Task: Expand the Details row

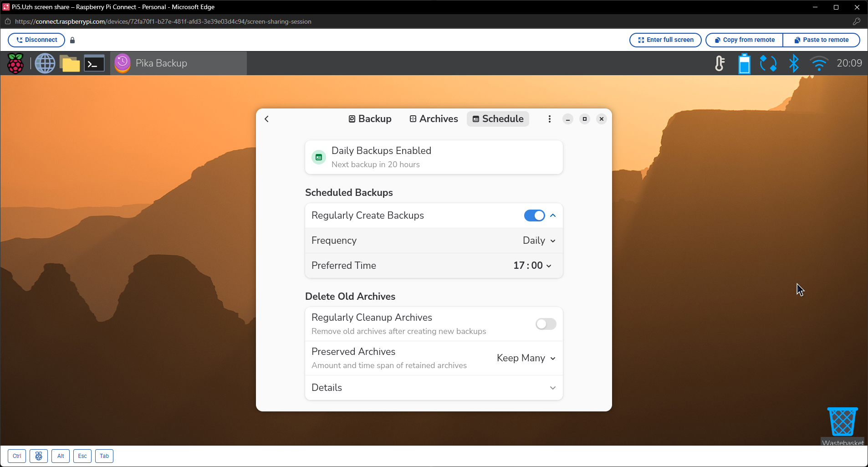Action: (434, 388)
